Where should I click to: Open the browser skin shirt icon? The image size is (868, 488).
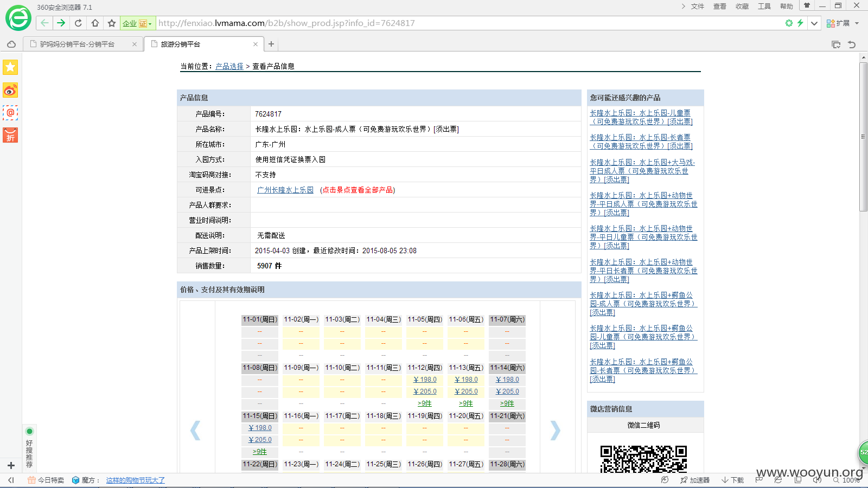click(807, 6)
